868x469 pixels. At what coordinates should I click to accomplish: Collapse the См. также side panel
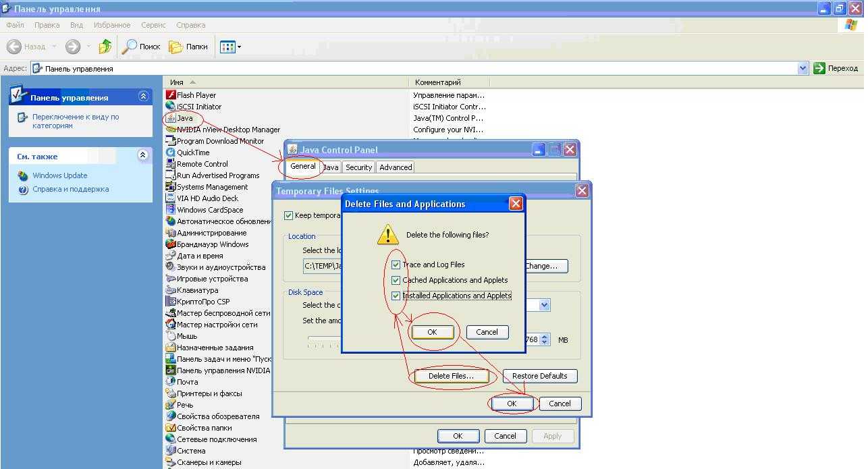point(142,155)
